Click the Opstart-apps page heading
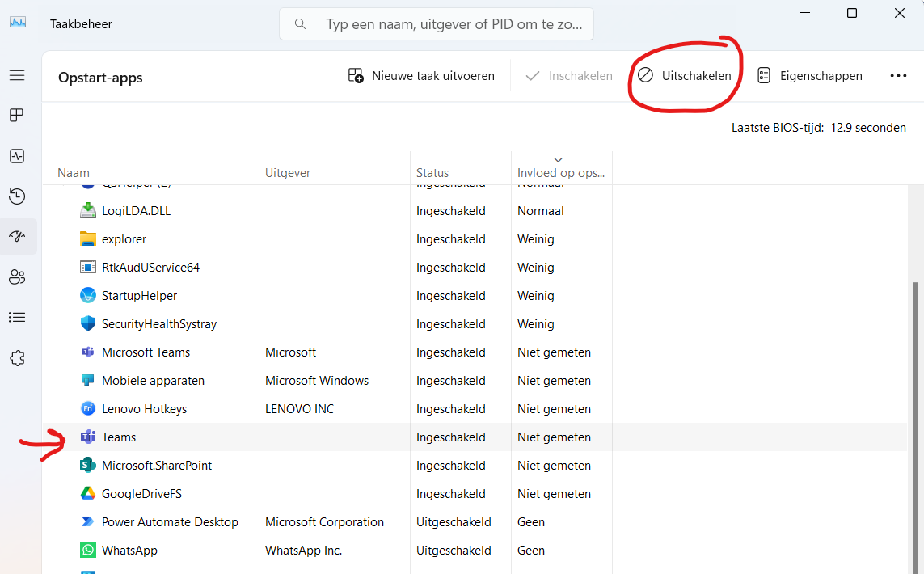The width and height of the screenshot is (924, 574). (x=100, y=78)
